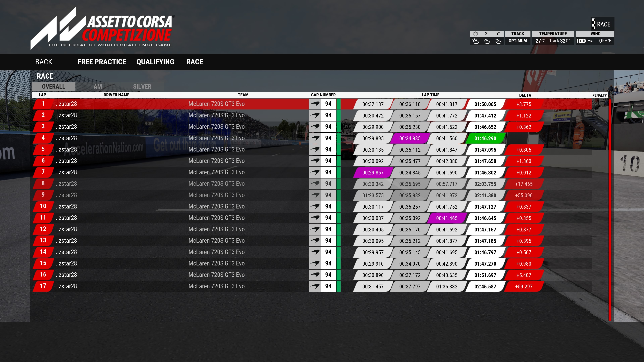Click the green class bar on lap 5

click(338, 150)
